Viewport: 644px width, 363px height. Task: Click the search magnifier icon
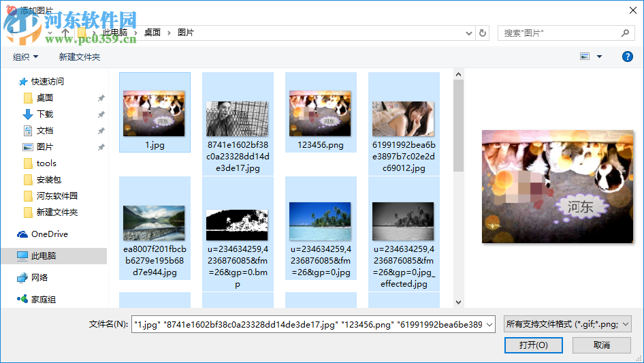(625, 33)
